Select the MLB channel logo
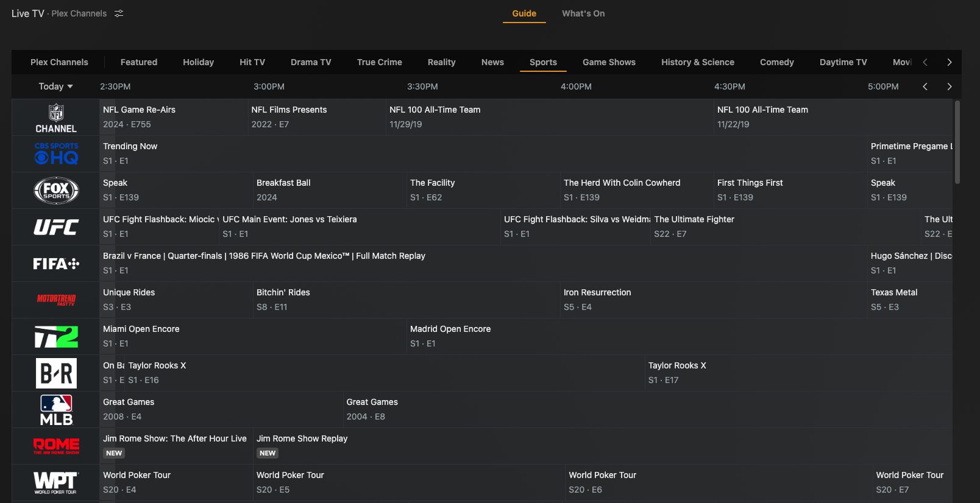 click(56, 410)
